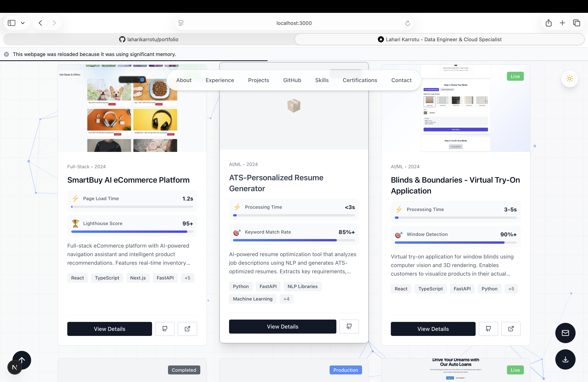This screenshot has width=588, height=382.
Task: Jump to the Contact section
Action: coord(401,80)
